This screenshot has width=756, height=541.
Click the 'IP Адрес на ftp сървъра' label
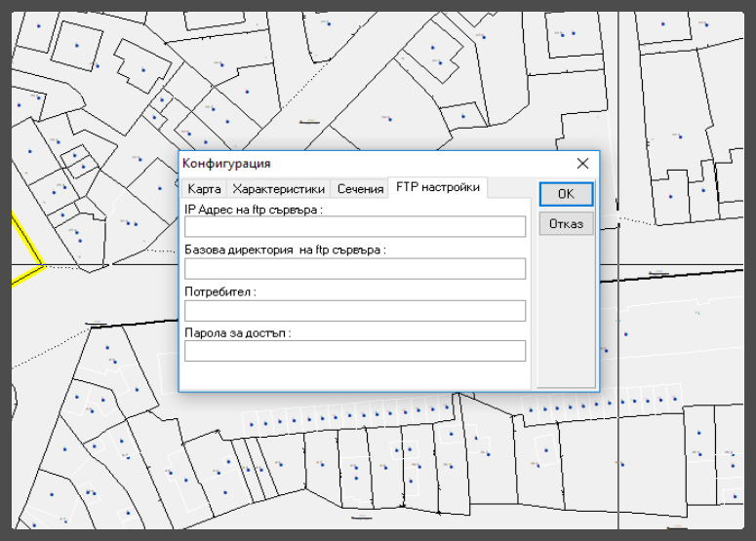click(253, 209)
